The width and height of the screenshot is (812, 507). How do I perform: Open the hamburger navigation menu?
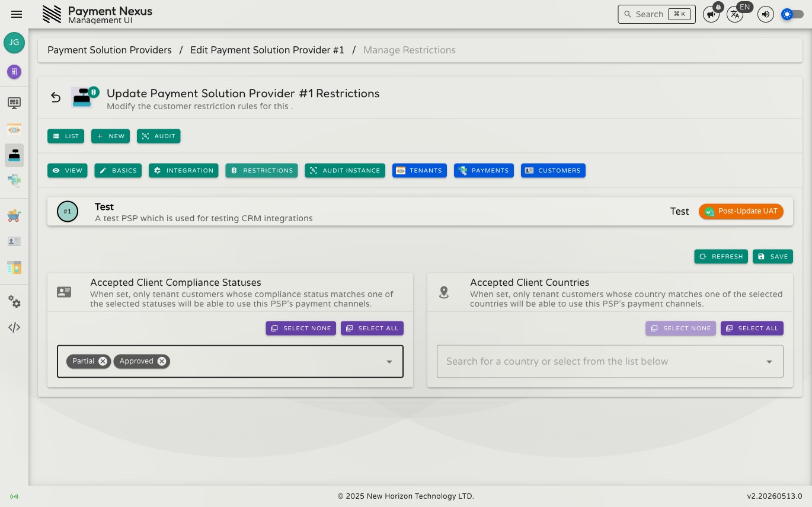coord(17,14)
